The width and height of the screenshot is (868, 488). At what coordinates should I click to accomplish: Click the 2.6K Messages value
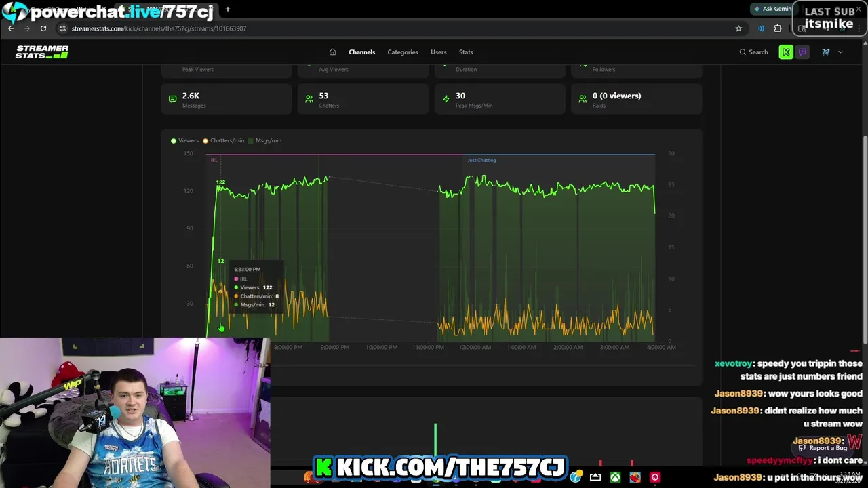[x=191, y=96]
